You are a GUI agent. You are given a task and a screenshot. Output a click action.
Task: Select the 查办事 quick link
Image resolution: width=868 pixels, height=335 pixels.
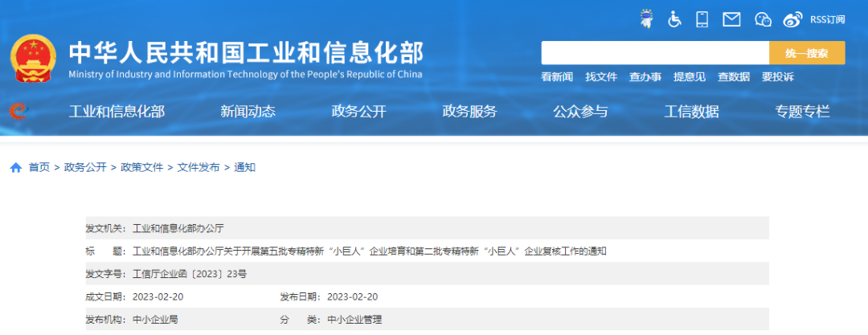pyautogui.click(x=645, y=77)
